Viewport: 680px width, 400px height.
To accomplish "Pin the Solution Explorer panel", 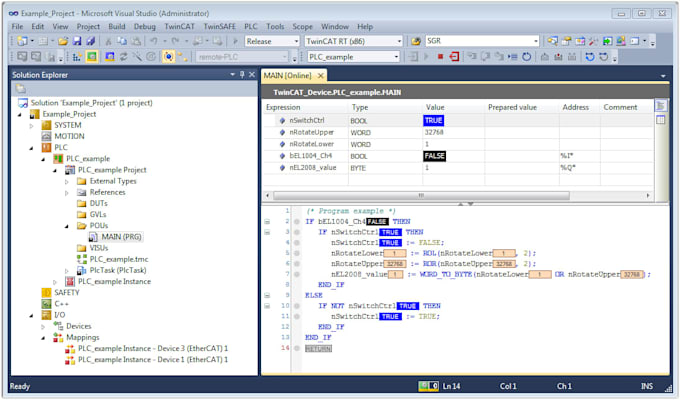I will [242, 75].
